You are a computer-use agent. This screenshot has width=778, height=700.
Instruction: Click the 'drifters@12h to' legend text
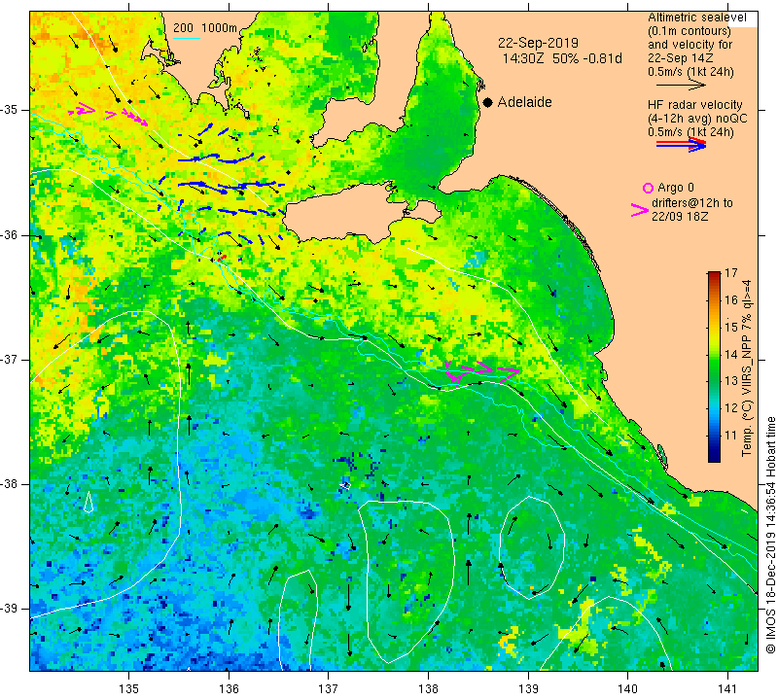(x=691, y=203)
